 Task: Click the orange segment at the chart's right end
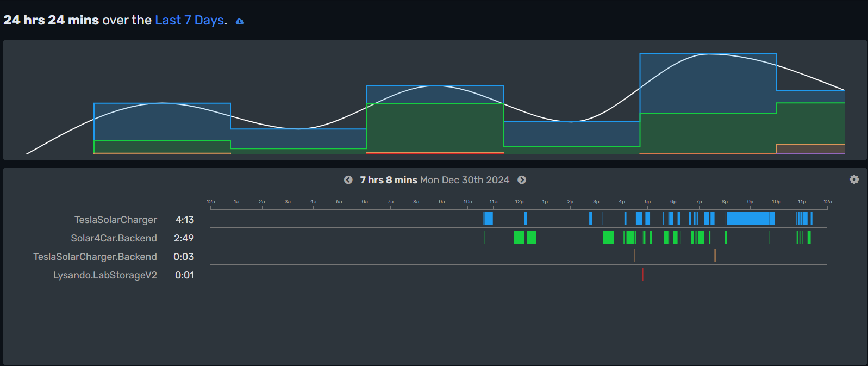810,149
